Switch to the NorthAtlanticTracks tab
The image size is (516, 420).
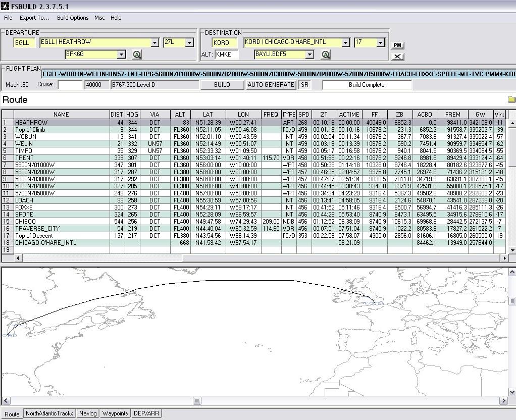point(49,413)
